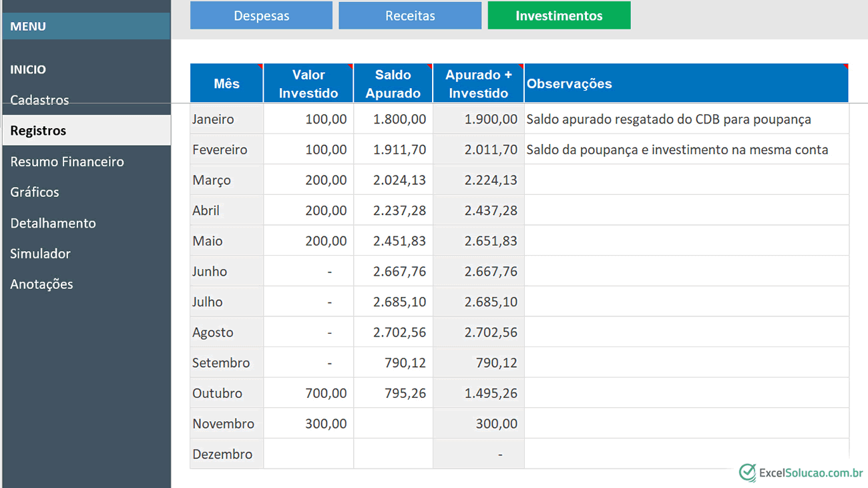Select total cell 1.900,00
Viewport: 868px width, 488px height.
479,119
